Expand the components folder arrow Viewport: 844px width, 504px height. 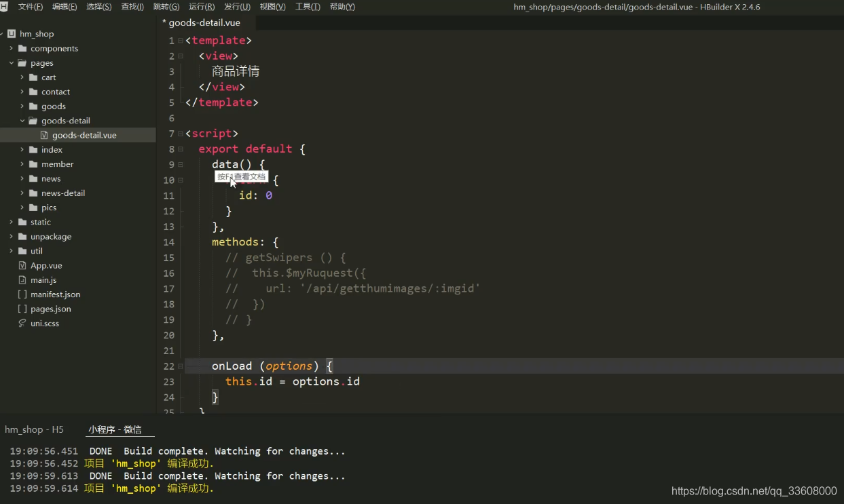(11, 48)
